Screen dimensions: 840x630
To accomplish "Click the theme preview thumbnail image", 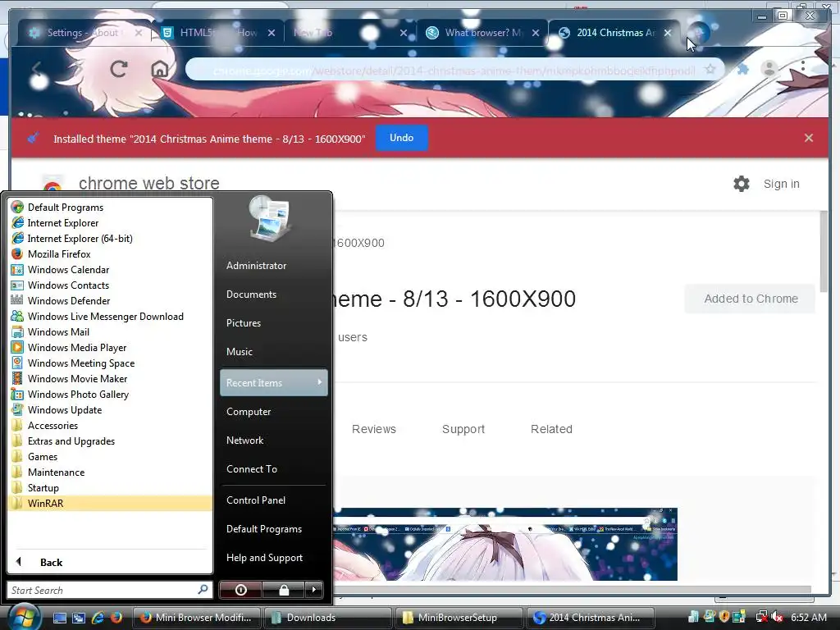I will [x=505, y=544].
